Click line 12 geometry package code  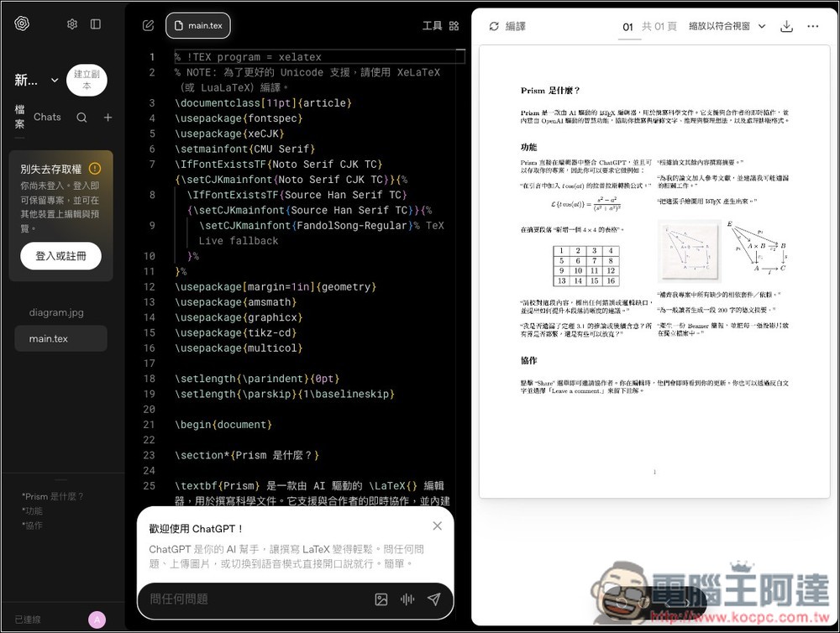(x=276, y=286)
